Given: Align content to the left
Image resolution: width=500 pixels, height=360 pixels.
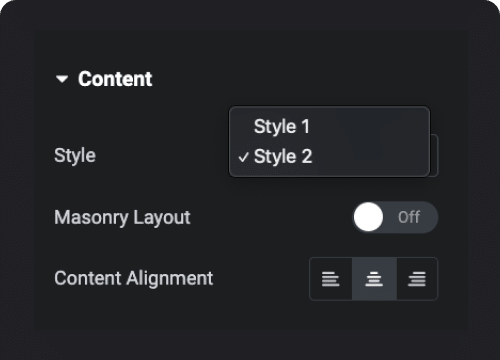Looking at the screenshot, I should click(x=331, y=279).
